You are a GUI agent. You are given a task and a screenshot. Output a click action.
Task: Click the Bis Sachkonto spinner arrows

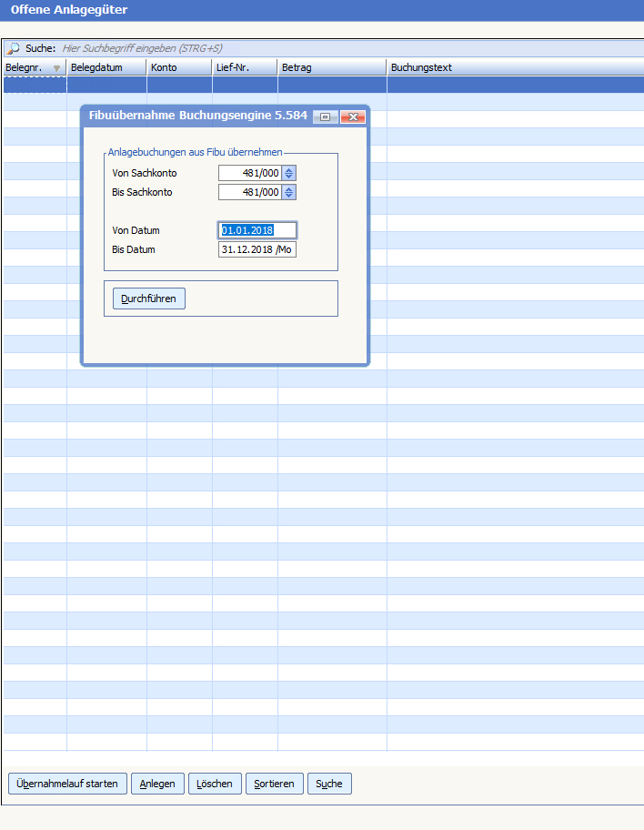tap(289, 192)
